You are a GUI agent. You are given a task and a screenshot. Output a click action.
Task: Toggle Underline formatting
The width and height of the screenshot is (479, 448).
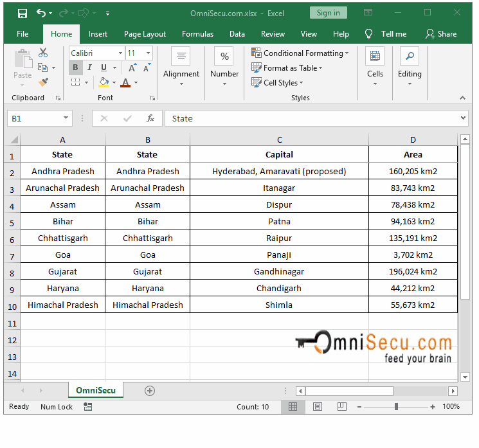click(x=104, y=67)
